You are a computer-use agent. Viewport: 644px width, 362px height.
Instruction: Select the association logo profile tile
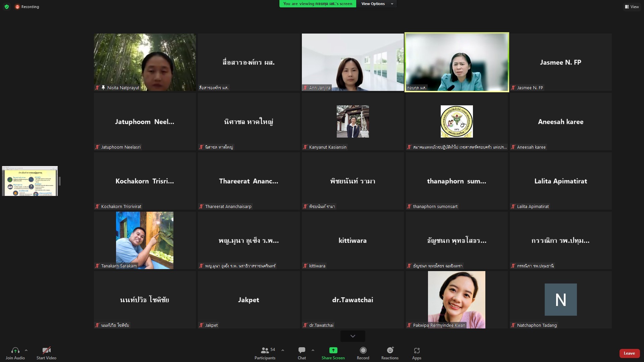pyautogui.click(x=457, y=121)
